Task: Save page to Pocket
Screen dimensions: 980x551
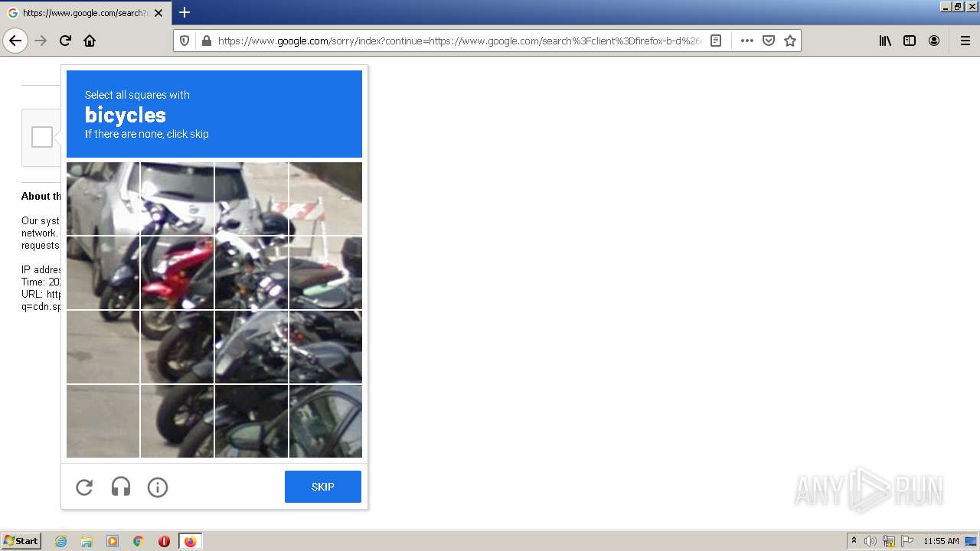Action: coord(769,41)
